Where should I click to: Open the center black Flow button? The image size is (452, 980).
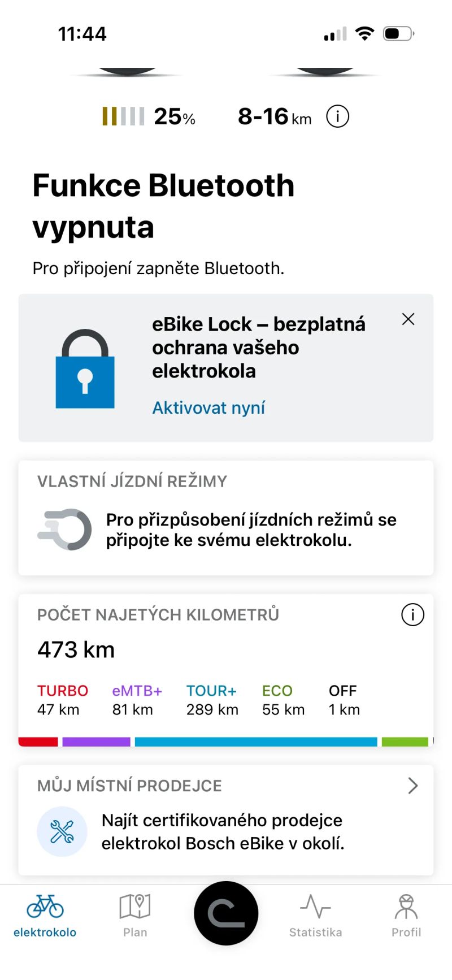[226, 913]
